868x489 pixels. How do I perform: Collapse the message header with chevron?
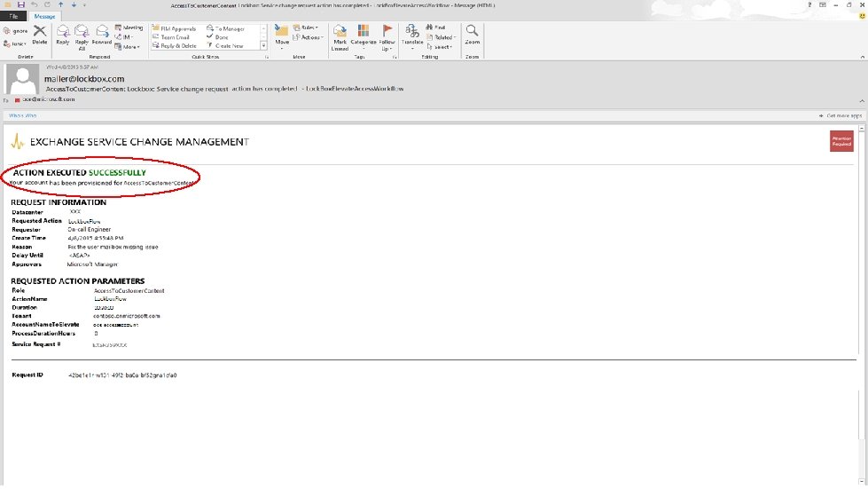(x=862, y=101)
